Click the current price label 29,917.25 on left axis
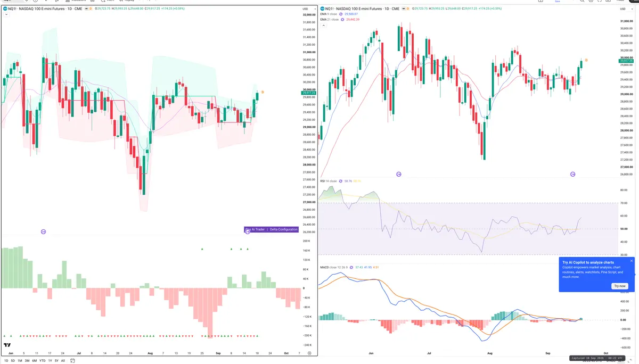This screenshot has width=639, height=364. tap(309, 93)
